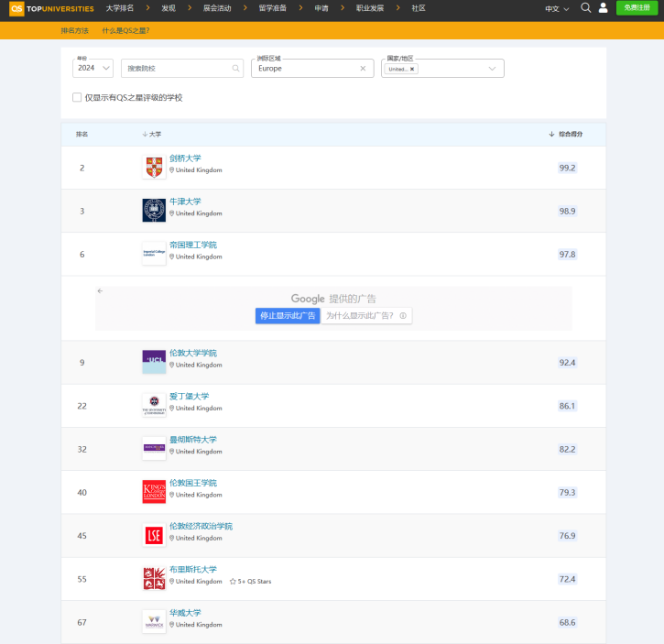This screenshot has height=644, width=664.
Task: Click the Imperial College London logo
Action: 154,254
